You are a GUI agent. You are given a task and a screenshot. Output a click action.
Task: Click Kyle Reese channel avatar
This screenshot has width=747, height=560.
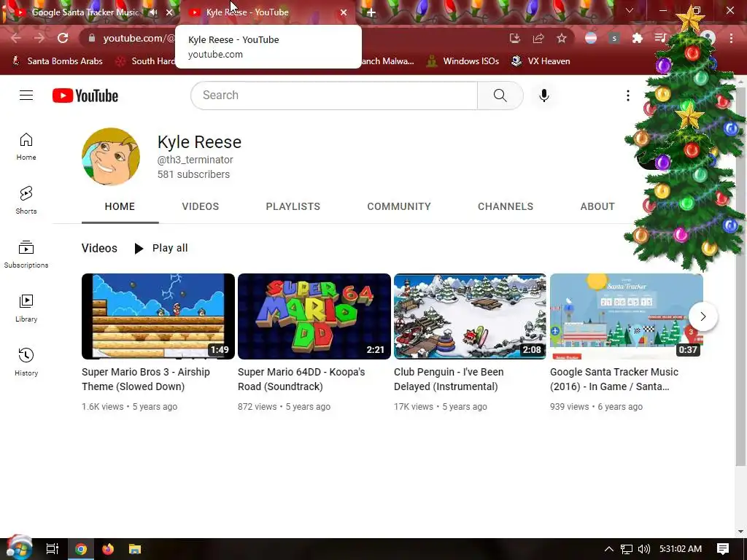(x=111, y=156)
